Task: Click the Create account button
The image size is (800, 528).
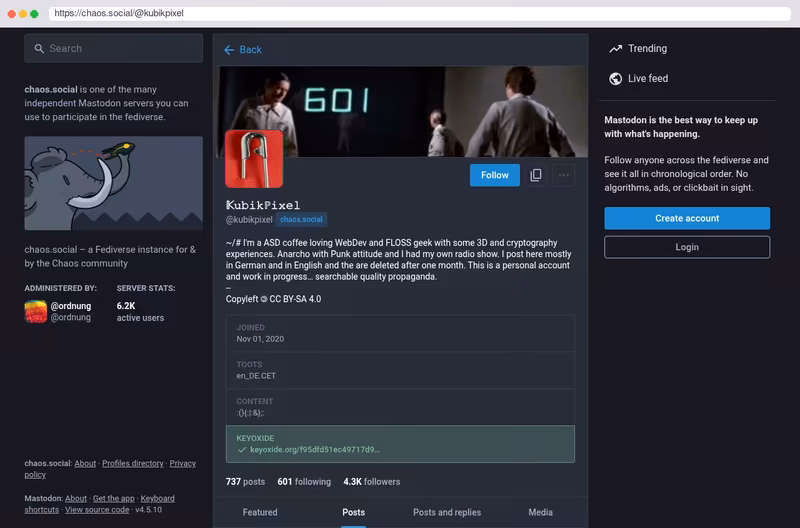Action: click(x=687, y=218)
